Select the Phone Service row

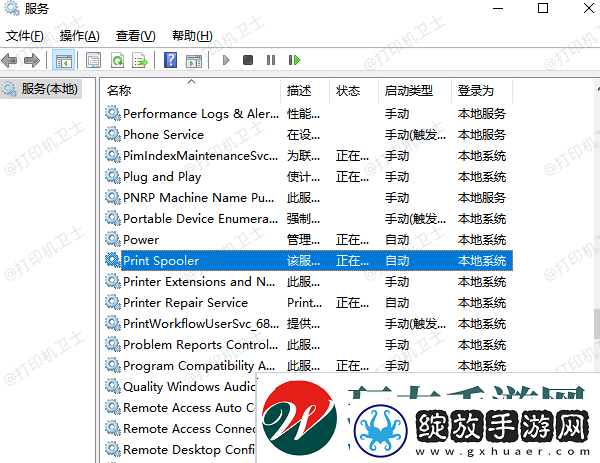point(308,135)
